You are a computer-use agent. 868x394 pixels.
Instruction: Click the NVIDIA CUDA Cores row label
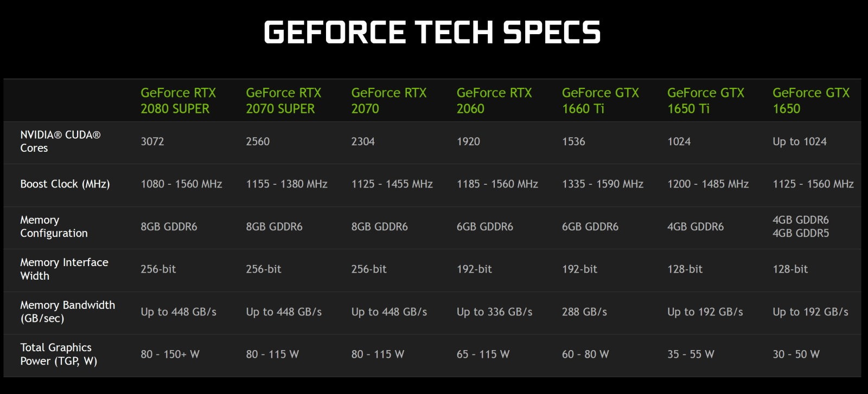click(x=60, y=141)
